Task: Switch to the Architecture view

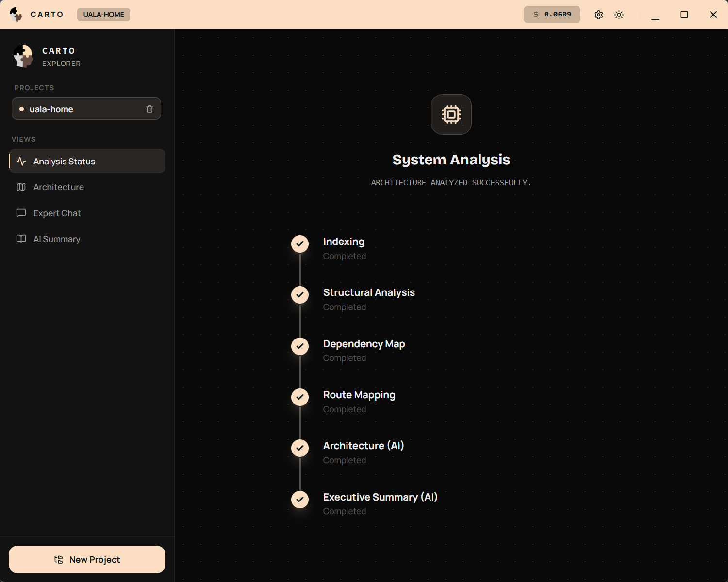Action: click(58, 187)
